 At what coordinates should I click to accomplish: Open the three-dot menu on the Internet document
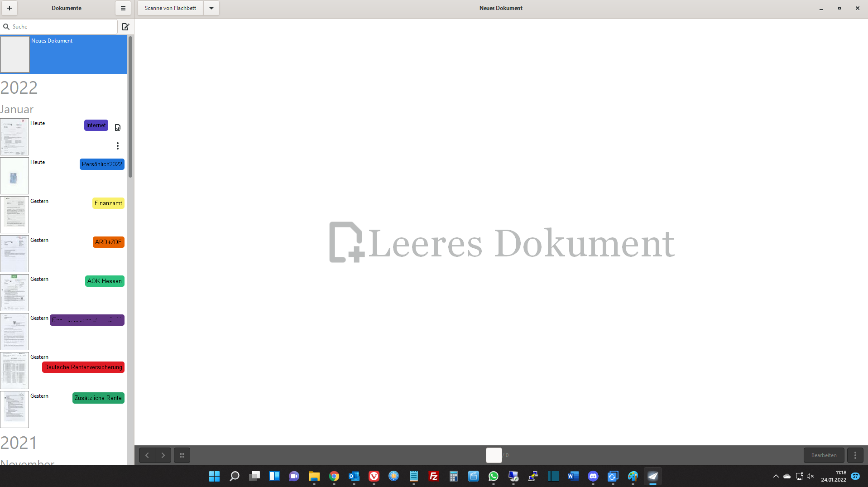coord(118,146)
